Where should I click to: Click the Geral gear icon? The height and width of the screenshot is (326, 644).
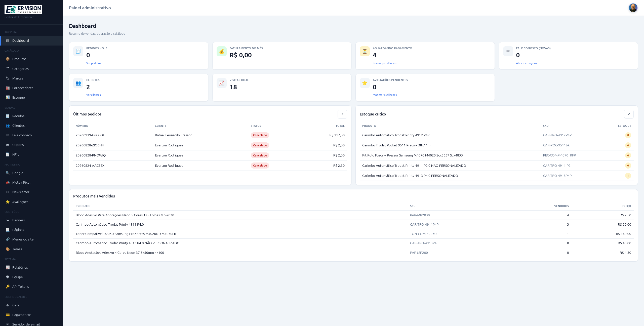tap(8, 305)
